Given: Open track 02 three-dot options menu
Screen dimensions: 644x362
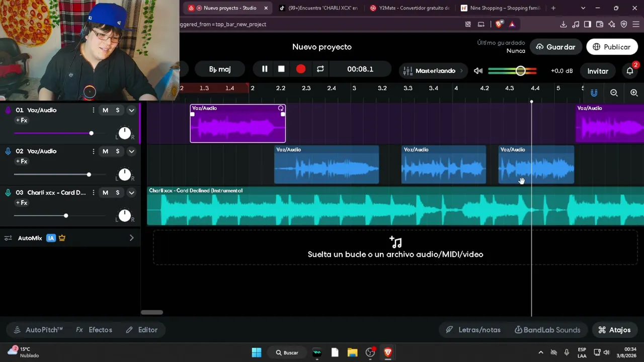Looking at the screenshot, I should (93, 151).
